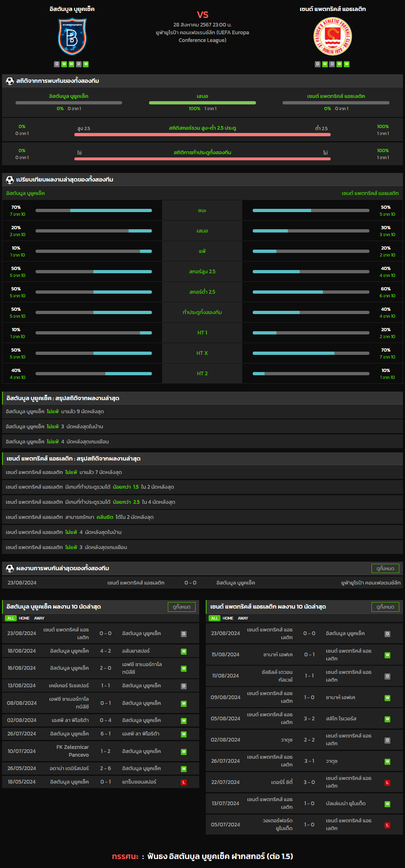Click the HT 2 label in the comparison table
The image size is (405, 868).
tap(202, 374)
